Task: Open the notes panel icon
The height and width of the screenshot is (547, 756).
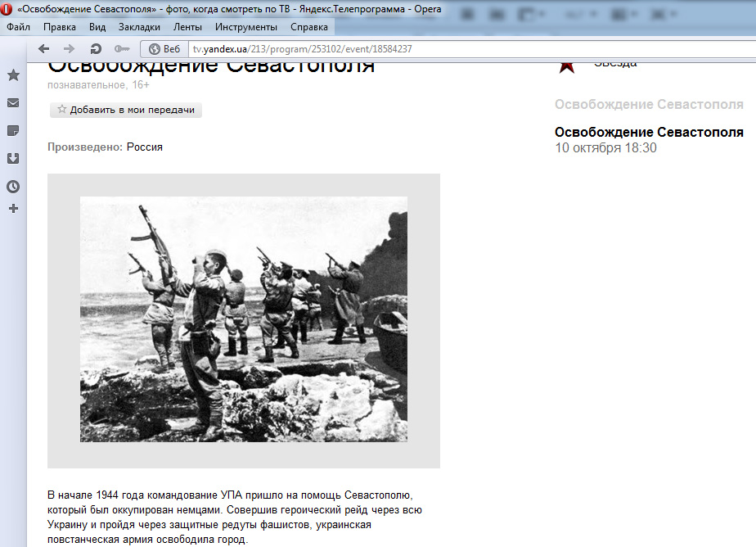Action: click(x=13, y=131)
